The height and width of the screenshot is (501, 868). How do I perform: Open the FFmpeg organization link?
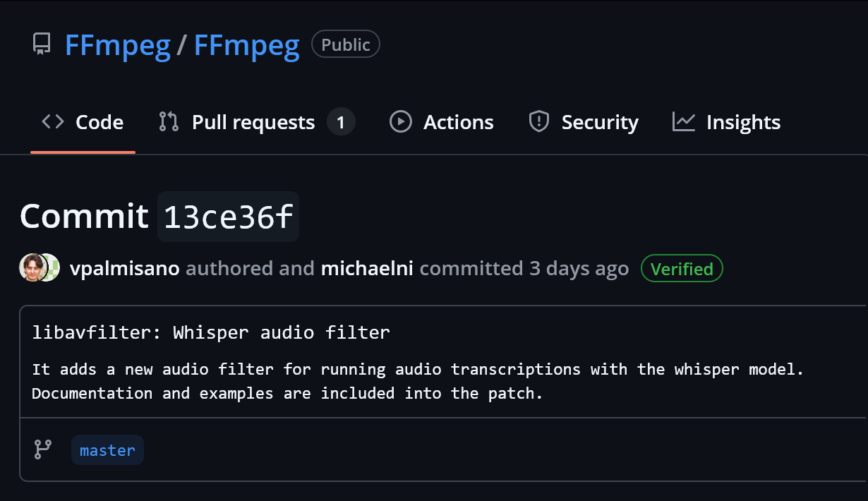click(x=118, y=45)
